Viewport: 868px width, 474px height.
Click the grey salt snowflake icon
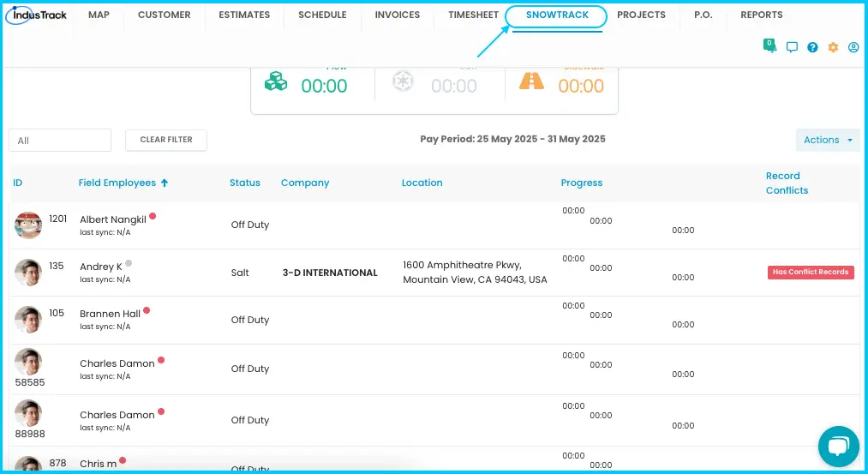(x=403, y=81)
